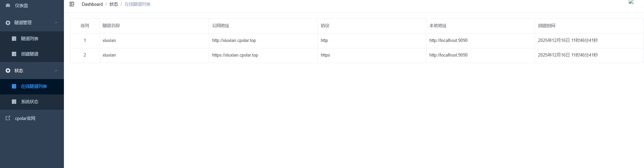Screen dimensions: 644x168
Task: Click the 状态 section circle icon
Action: 8,71
